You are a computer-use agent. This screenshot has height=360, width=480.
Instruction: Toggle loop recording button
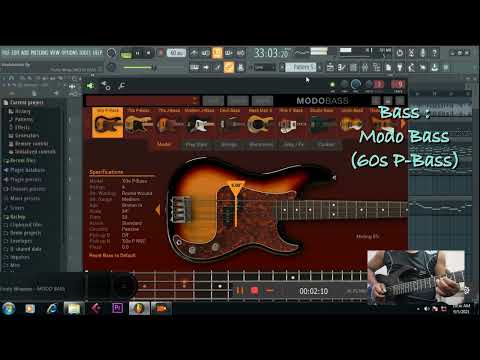[x=240, y=53]
